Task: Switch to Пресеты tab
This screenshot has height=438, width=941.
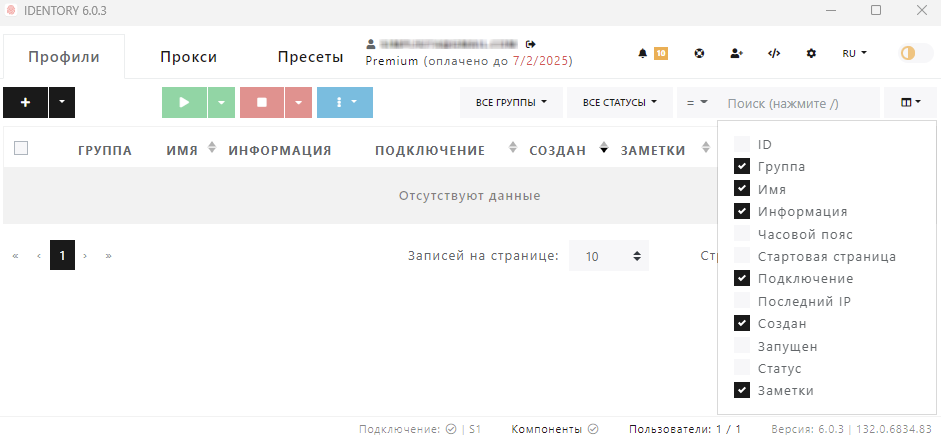Action: [x=310, y=57]
